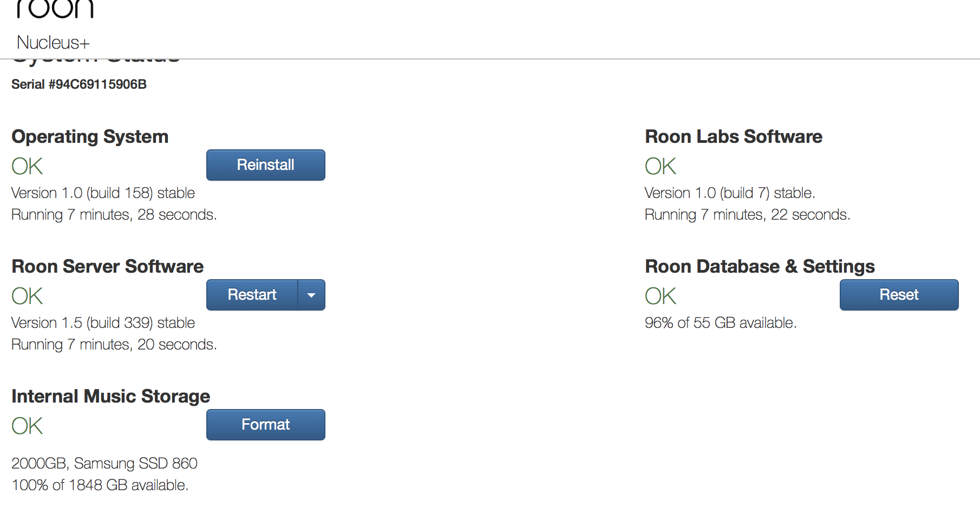Click the 2000GB, Samsung SSD 860 text

click(104, 464)
